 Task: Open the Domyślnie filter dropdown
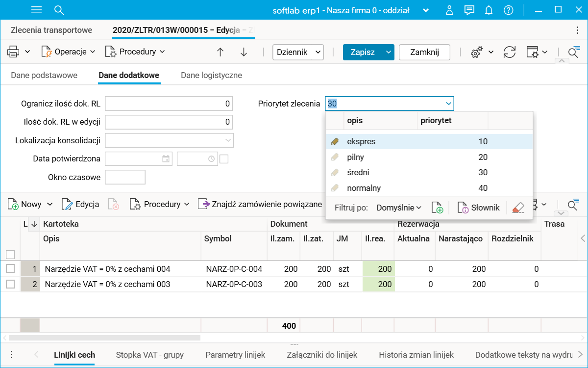(399, 208)
